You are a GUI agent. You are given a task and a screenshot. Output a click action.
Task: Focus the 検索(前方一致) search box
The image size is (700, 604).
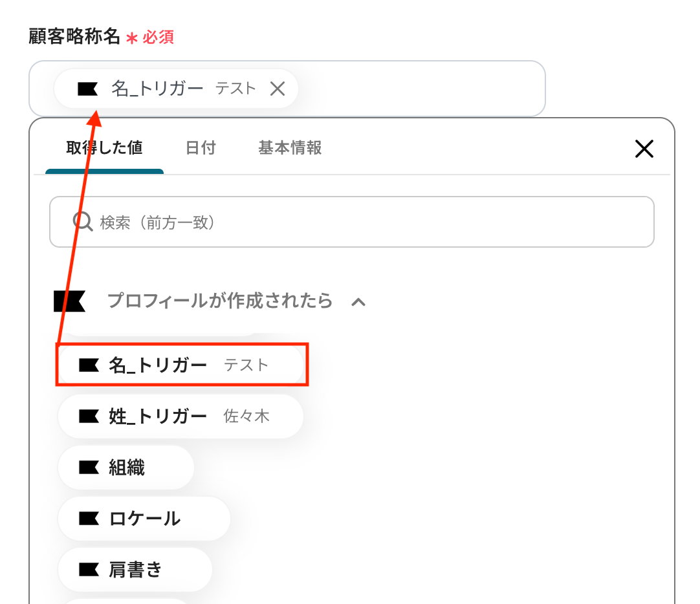pyautogui.click(x=352, y=222)
